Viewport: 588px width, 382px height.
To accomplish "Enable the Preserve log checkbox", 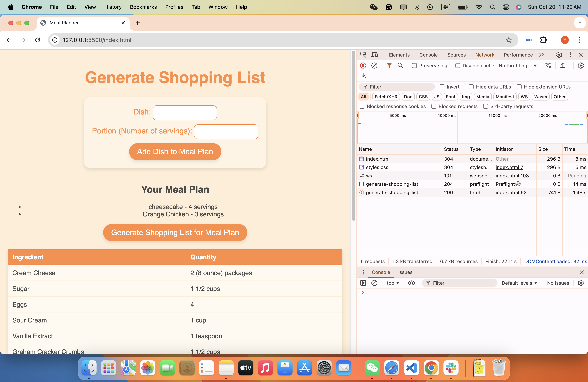I will point(414,66).
